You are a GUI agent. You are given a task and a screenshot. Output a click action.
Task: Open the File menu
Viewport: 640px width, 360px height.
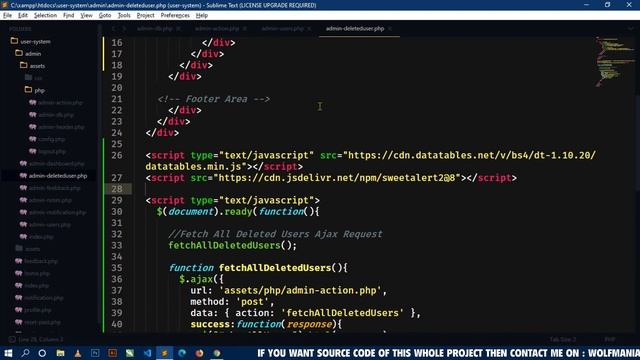pyautogui.click(x=7, y=16)
